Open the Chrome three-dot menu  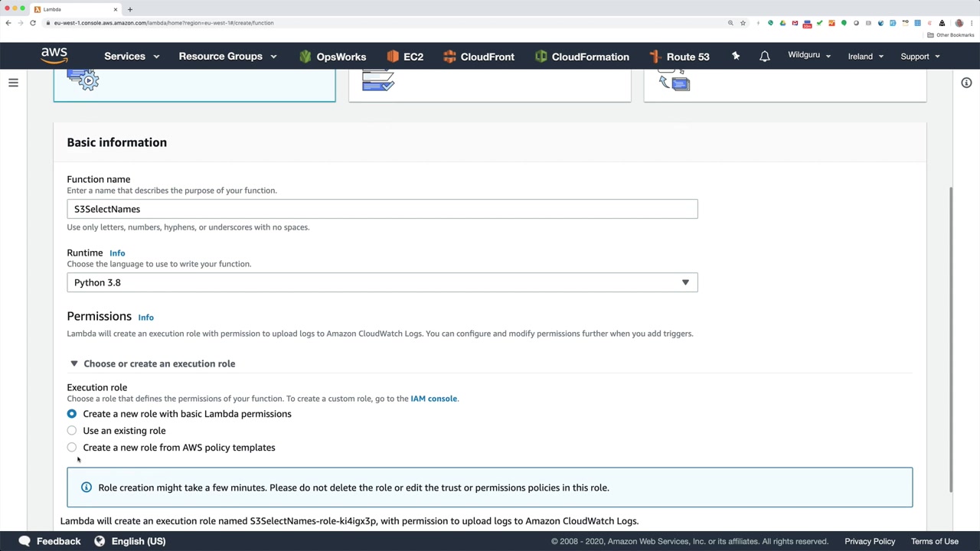972,23
